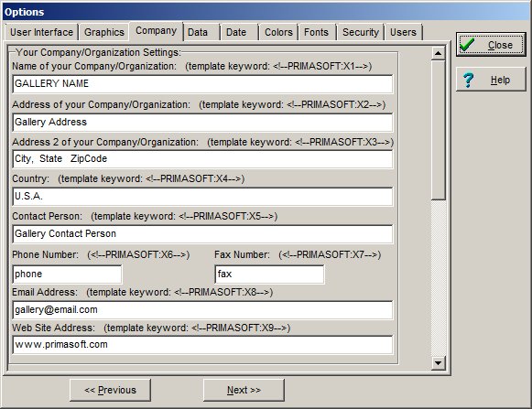Switch to the User Interface tab
This screenshot has height=409, width=532.
(41, 32)
